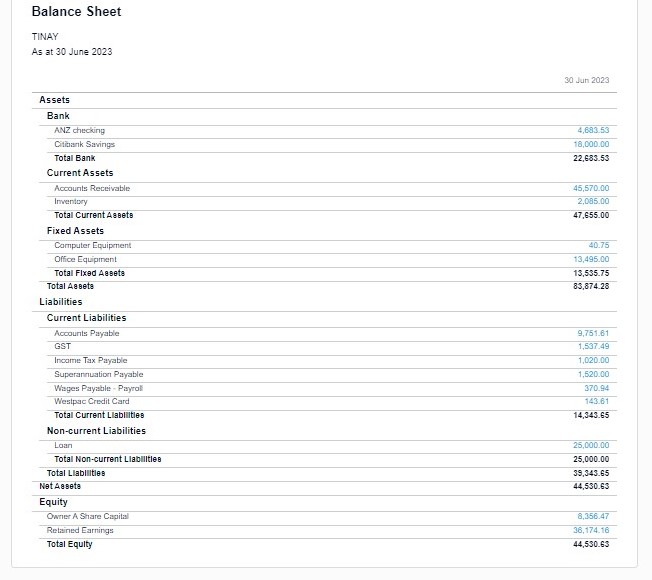
Task: Open the Inventory amount 2,085.00
Action: tap(593, 201)
